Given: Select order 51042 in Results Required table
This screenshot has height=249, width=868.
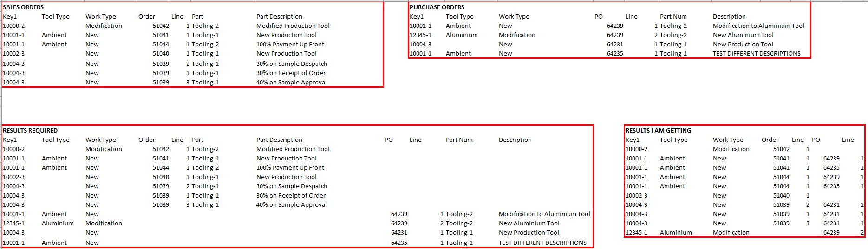Looking at the screenshot, I should coord(161,149).
